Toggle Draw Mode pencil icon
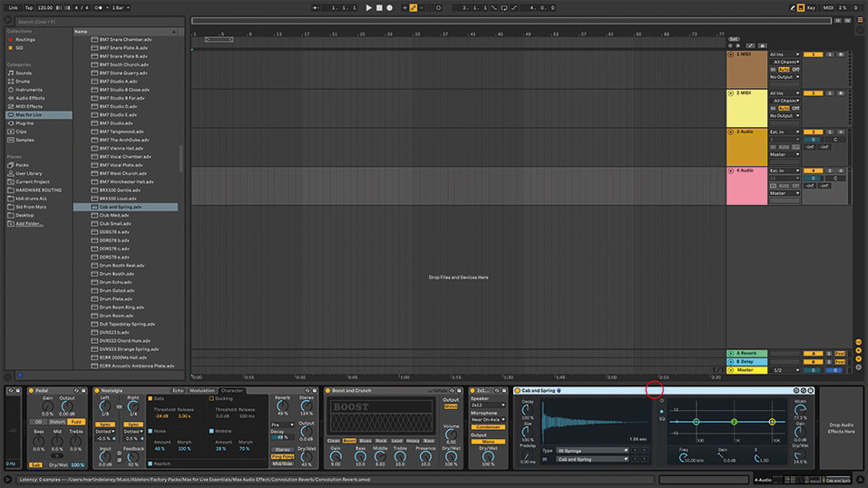868x488 pixels. (792, 8)
